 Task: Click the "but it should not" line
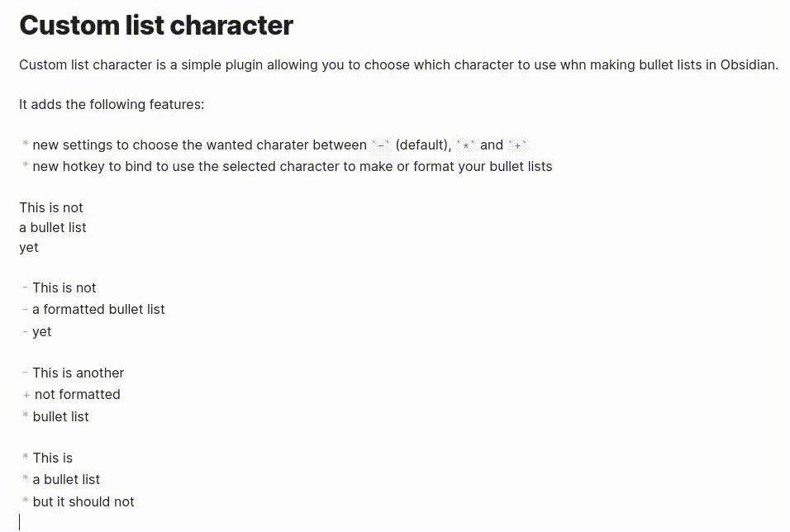tap(83, 501)
